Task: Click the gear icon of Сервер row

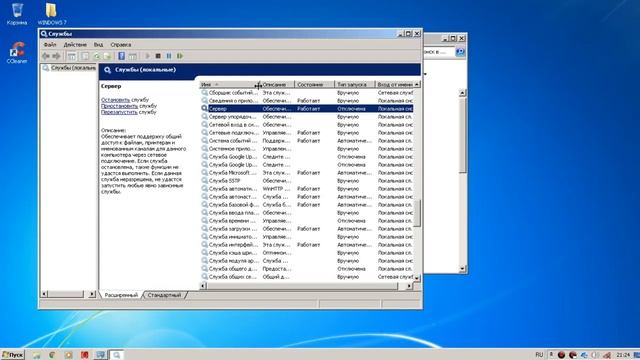Action: coord(204,109)
